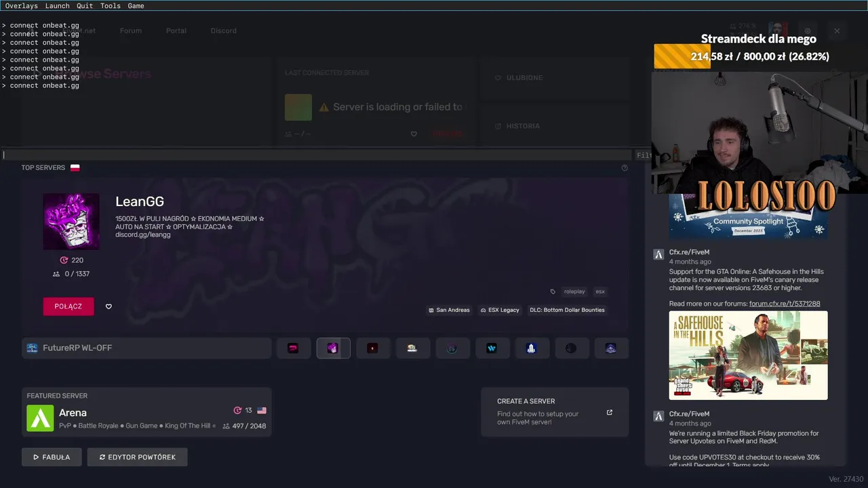Select the purple hexagon server icon
Screen dimensions: 868x488
611,348
